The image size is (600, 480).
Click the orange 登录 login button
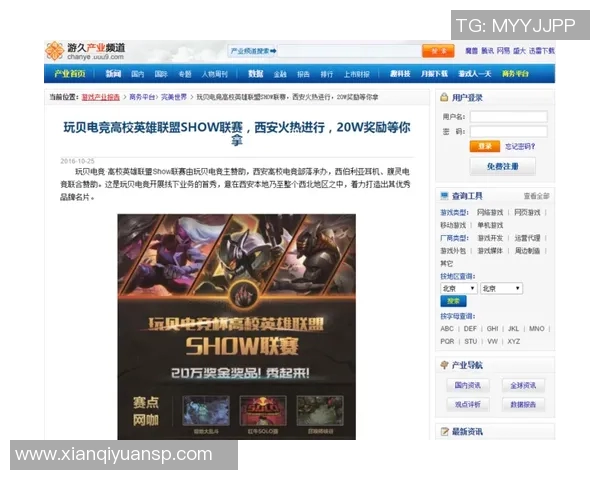tap(485, 146)
